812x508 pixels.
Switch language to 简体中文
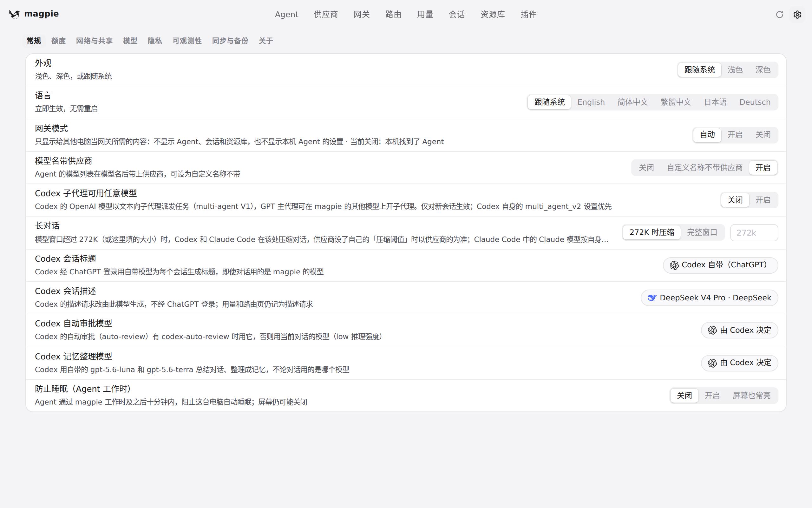tap(632, 102)
